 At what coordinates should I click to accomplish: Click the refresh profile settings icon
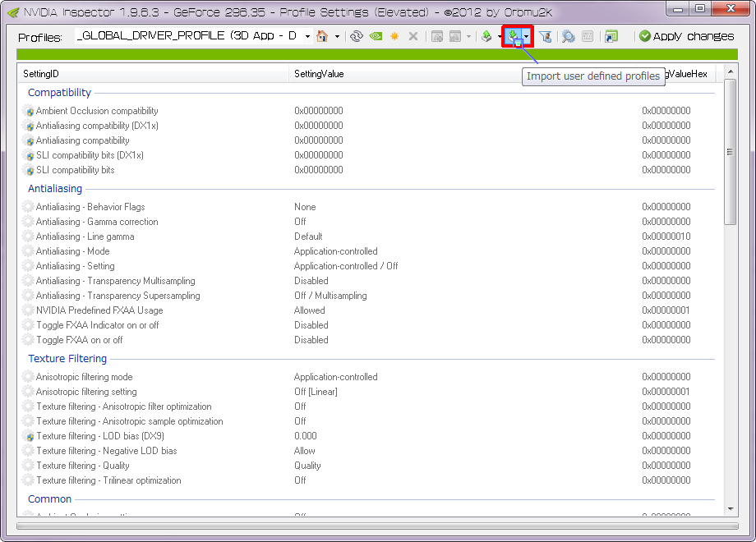pos(357,36)
